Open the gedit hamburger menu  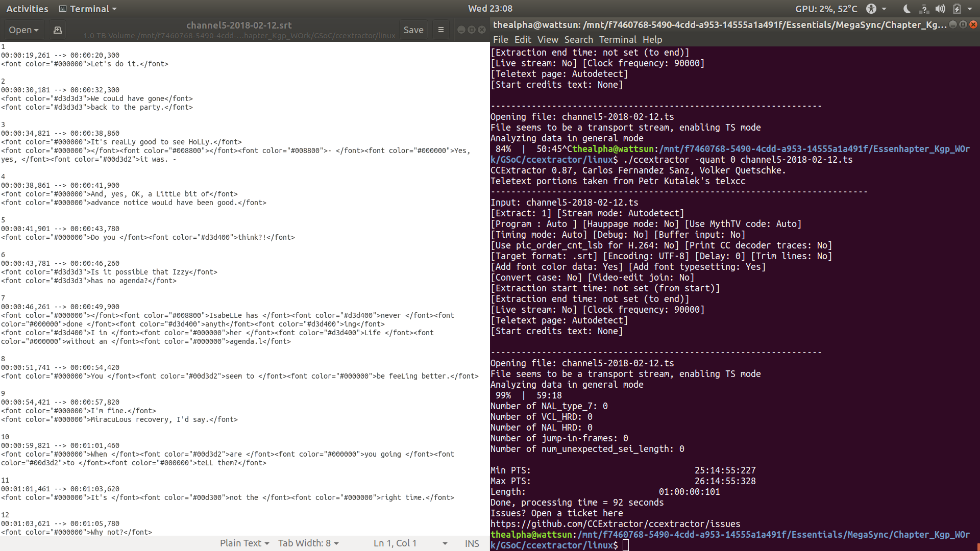(x=441, y=30)
